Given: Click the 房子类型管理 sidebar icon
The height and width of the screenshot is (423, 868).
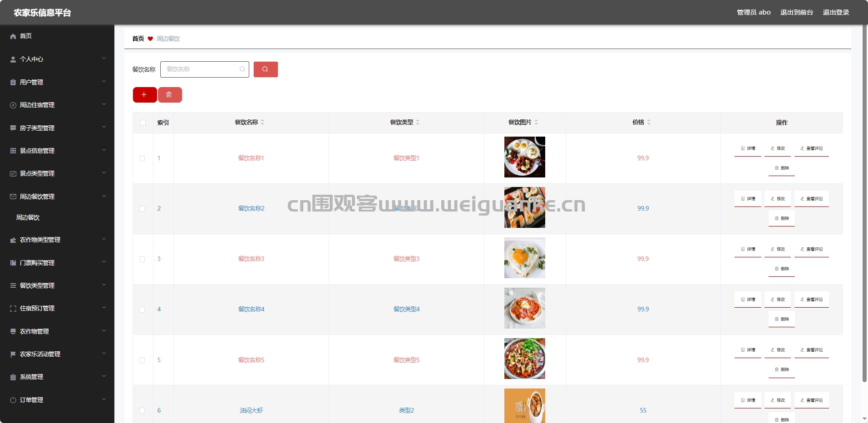Looking at the screenshot, I should tap(13, 128).
